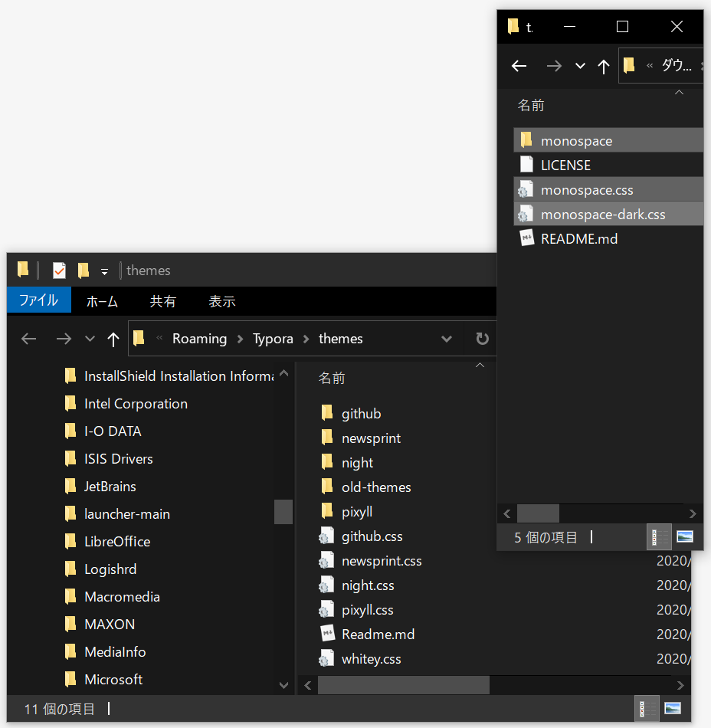Select Microsoft folder in tree

[x=103, y=680]
